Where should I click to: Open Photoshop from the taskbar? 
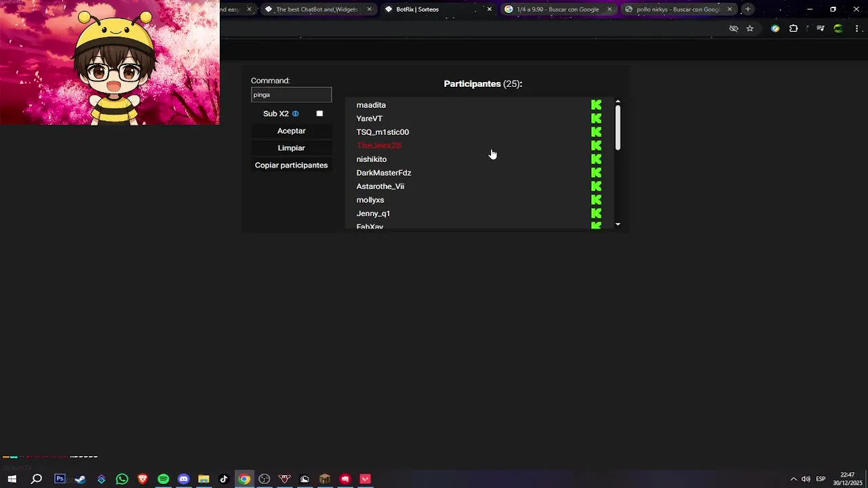coord(60,479)
